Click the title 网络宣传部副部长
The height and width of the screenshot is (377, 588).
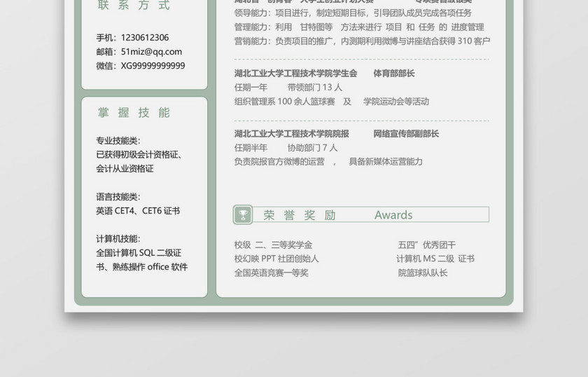click(406, 134)
